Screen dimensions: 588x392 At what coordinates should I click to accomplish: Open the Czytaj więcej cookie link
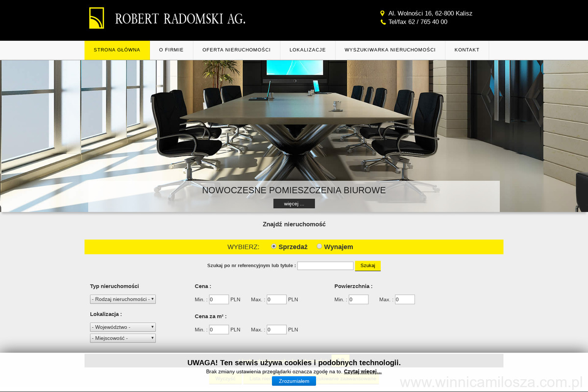pyautogui.click(x=363, y=372)
